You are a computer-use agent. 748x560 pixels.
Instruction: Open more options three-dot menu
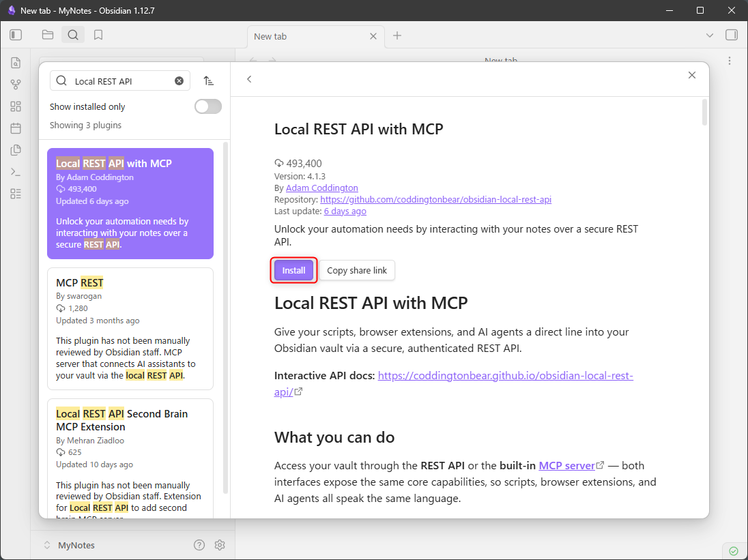(x=730, y=61)
